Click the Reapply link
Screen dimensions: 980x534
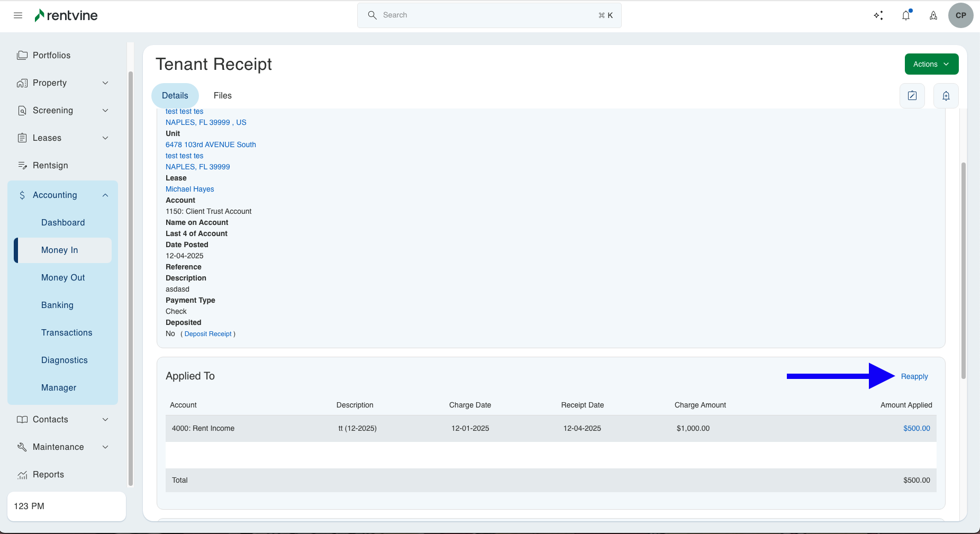pyautogui.click(x=914, y=376)
